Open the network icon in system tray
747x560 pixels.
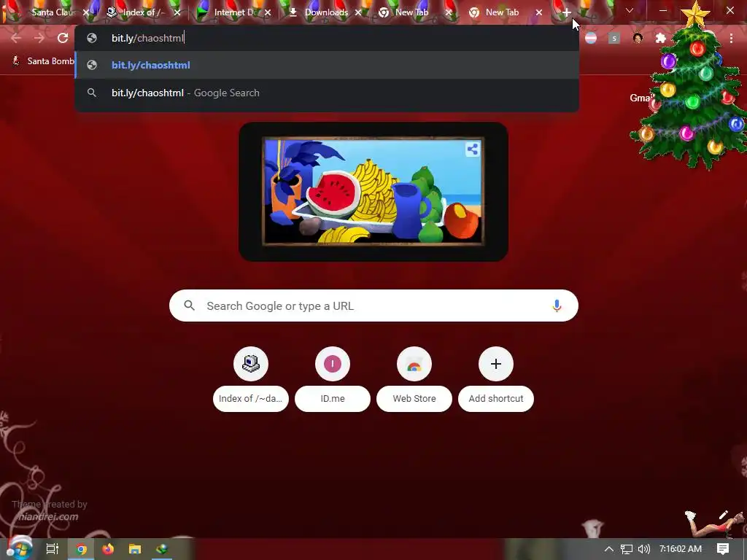pos(627,549)
